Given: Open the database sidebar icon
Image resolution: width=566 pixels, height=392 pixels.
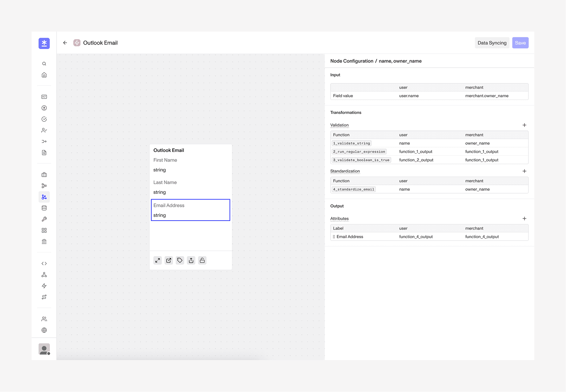Looking at the screenshot, I should click(x=44, y=208).
